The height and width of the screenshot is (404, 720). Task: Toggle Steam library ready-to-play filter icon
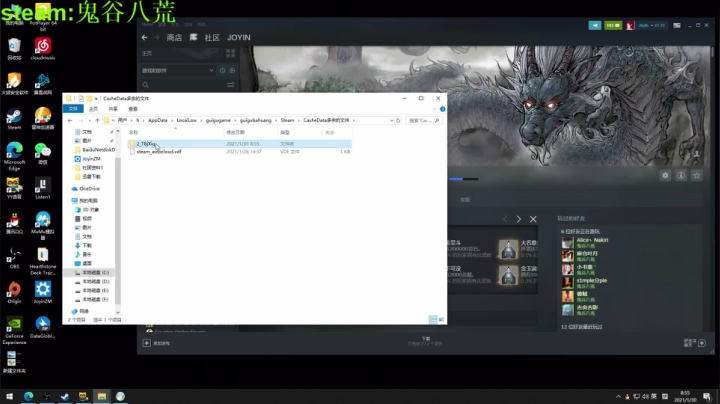coord(232,71)
